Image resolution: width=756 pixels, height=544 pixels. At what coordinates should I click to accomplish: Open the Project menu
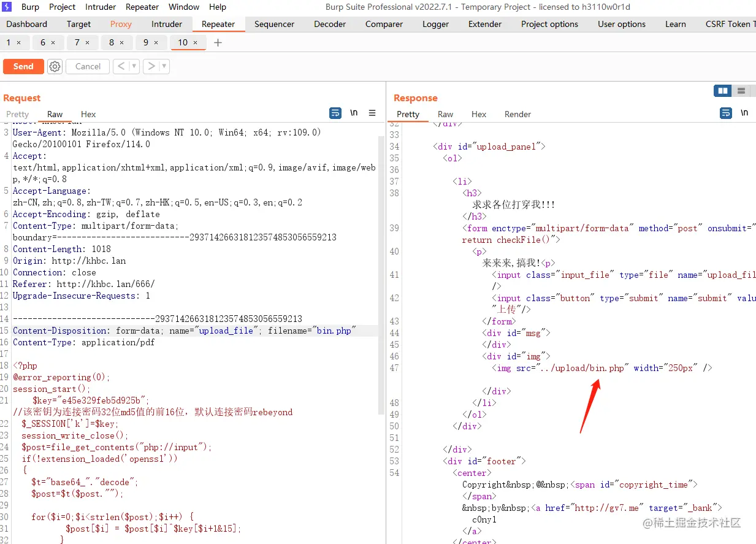63,7
